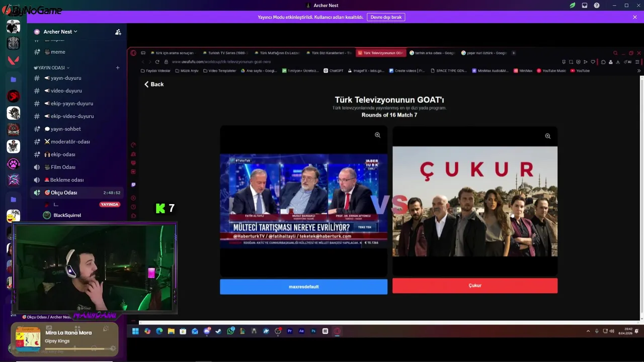Open WhatsApp from the taskbar
The image size is (644, 362).
coord(230,331)
